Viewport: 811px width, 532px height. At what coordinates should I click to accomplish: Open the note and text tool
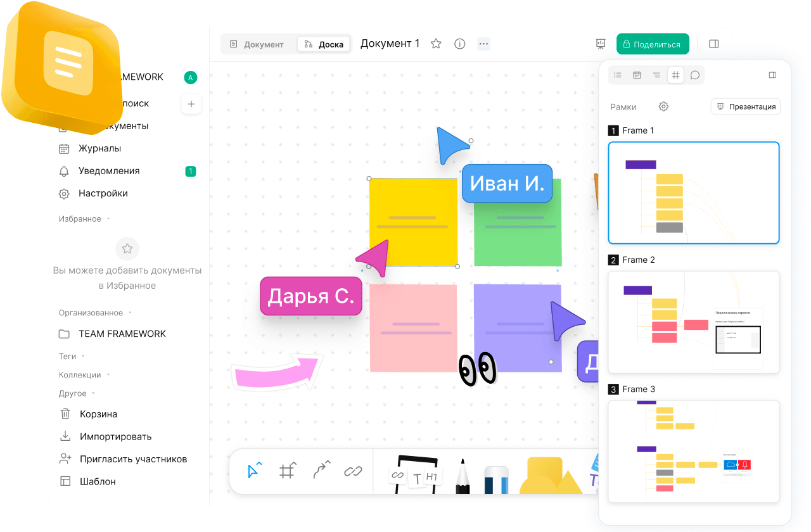[416, 474]
